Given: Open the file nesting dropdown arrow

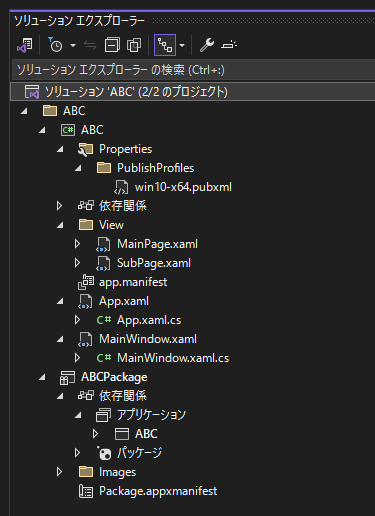Looking at the screenshot, I should coord(182,45).
